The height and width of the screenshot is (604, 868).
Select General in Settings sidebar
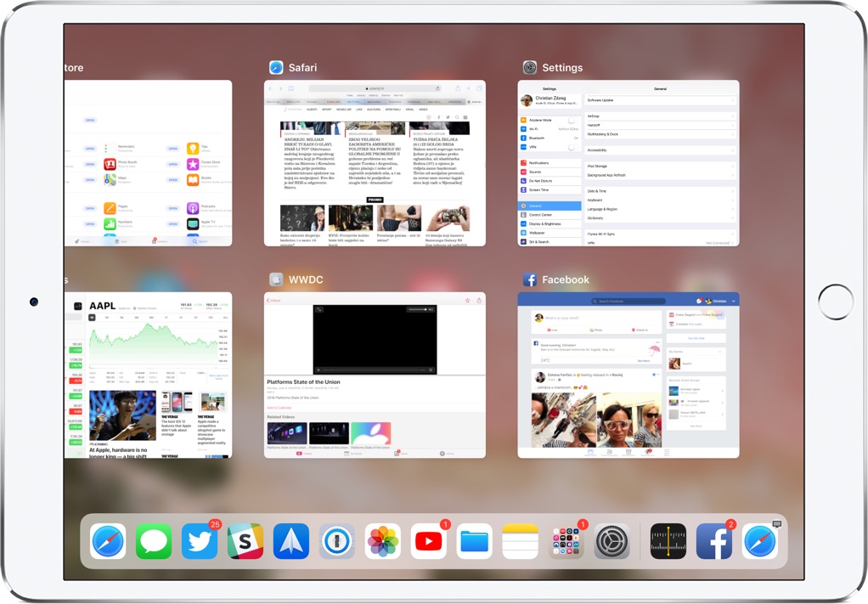coord(550,206)
